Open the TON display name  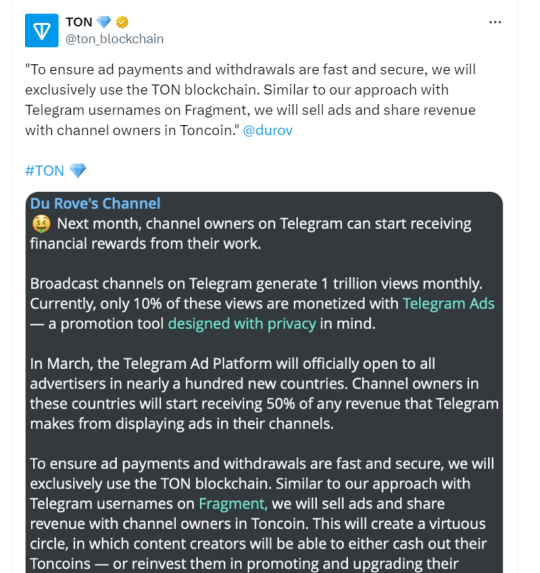coord(79,22)
